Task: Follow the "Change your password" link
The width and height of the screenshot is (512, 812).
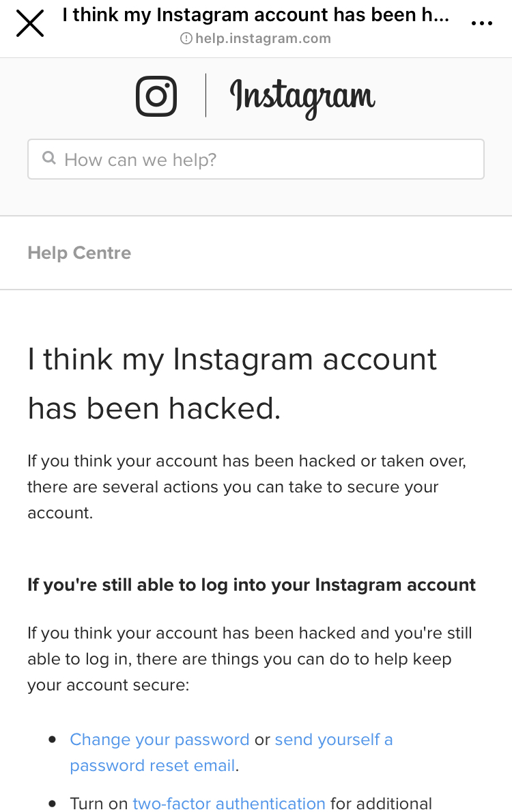Action: pos(160,740)
